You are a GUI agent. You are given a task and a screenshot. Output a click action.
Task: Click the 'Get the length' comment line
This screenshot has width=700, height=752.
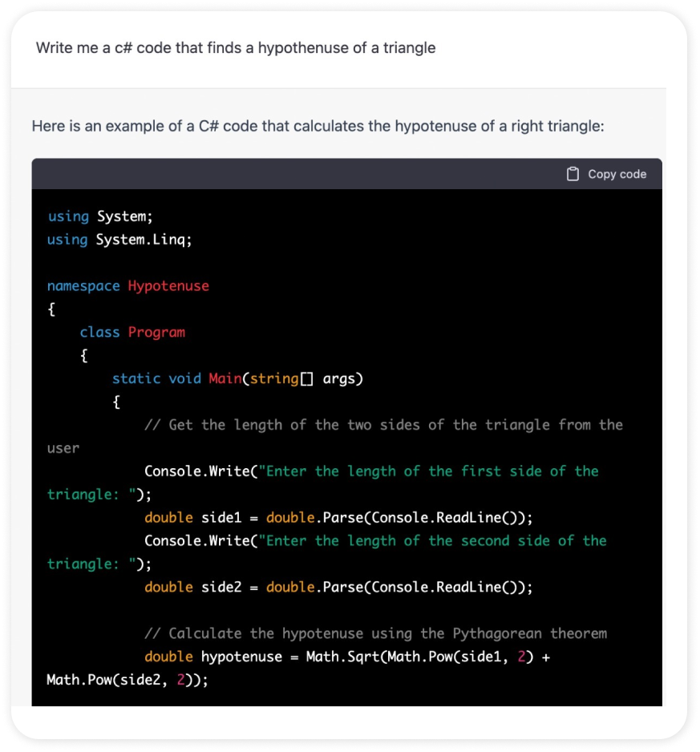pos(383,425)
